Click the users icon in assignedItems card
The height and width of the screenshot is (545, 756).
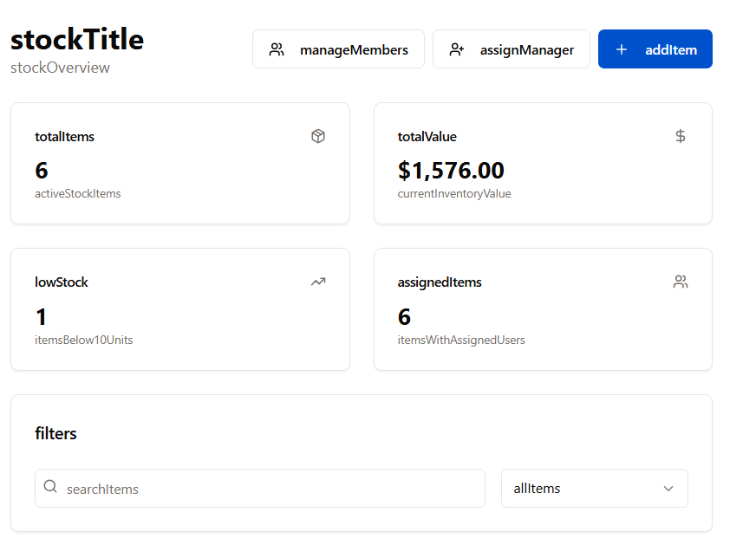tap(681, 282)
